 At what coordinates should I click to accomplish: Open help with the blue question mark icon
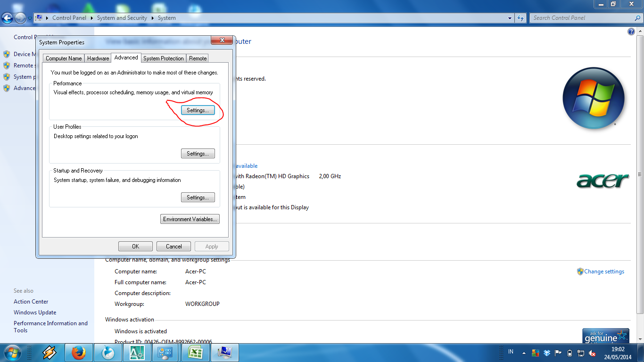(x=631, y=32)
